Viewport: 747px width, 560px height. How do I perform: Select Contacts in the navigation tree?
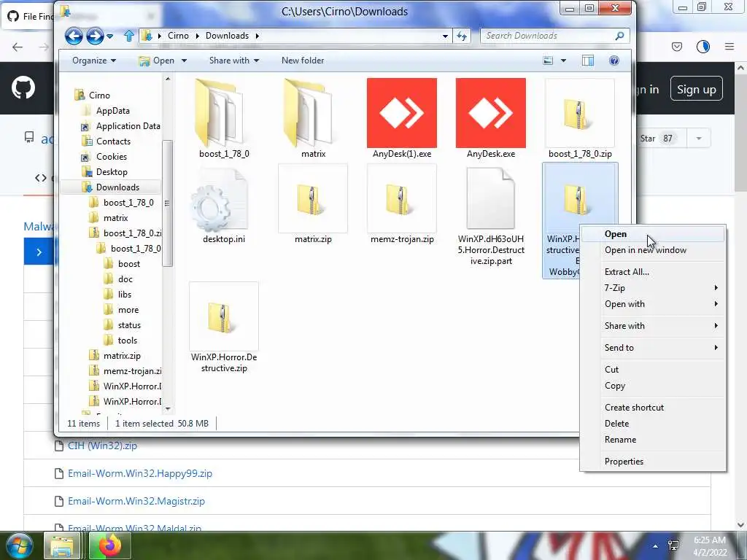pyautogui.click(x=113, y=141)
